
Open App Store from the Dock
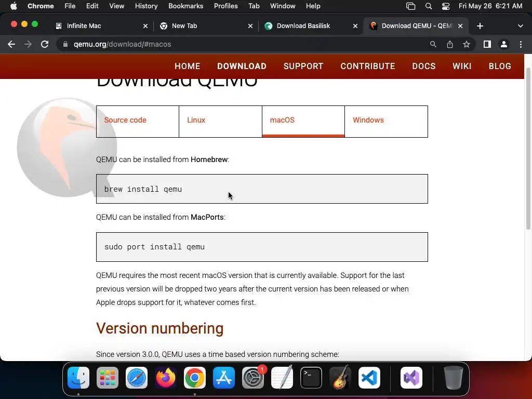(224, 378)
